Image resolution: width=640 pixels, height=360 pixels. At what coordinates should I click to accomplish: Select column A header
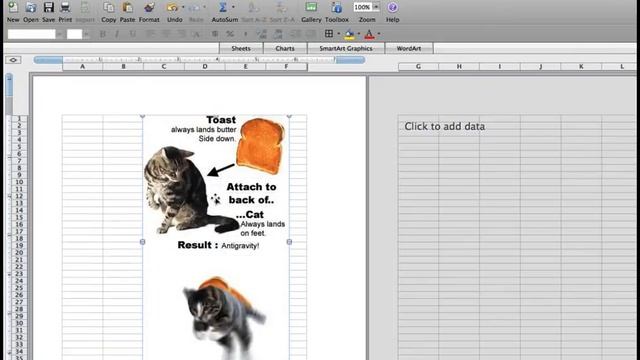[x=82, y=67]
